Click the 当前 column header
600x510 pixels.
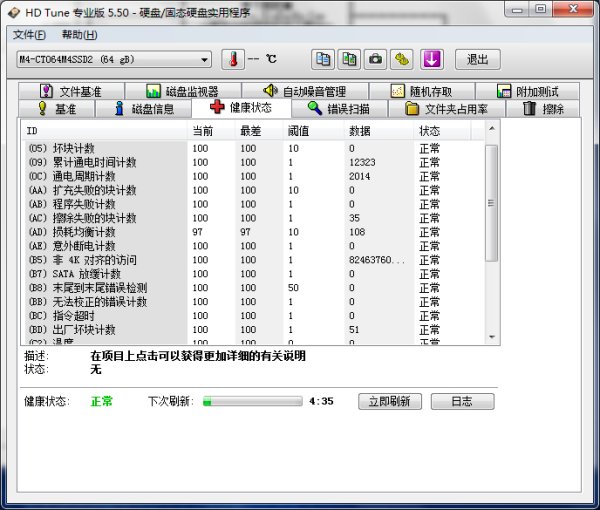211,131
